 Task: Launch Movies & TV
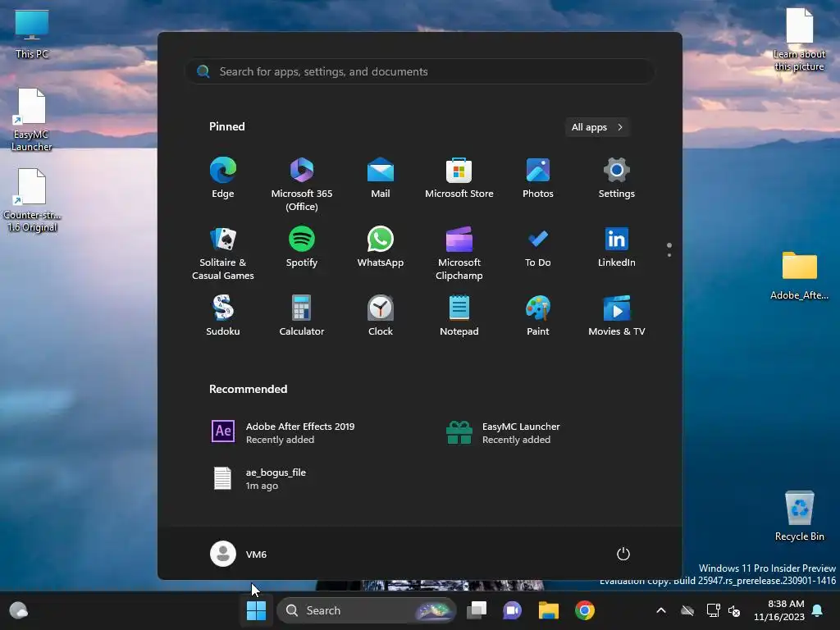pos(617,316)
